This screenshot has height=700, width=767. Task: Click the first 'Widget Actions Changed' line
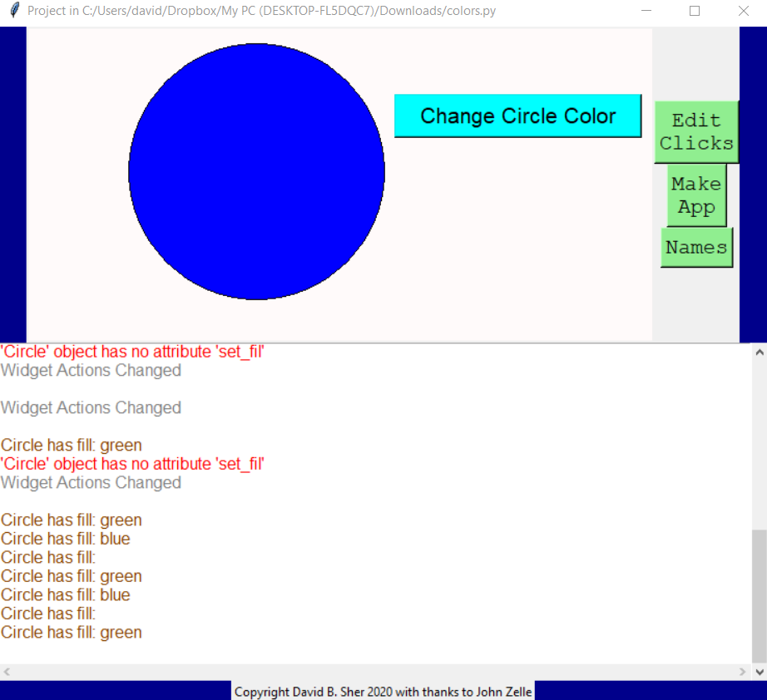(x=91, y=371)
